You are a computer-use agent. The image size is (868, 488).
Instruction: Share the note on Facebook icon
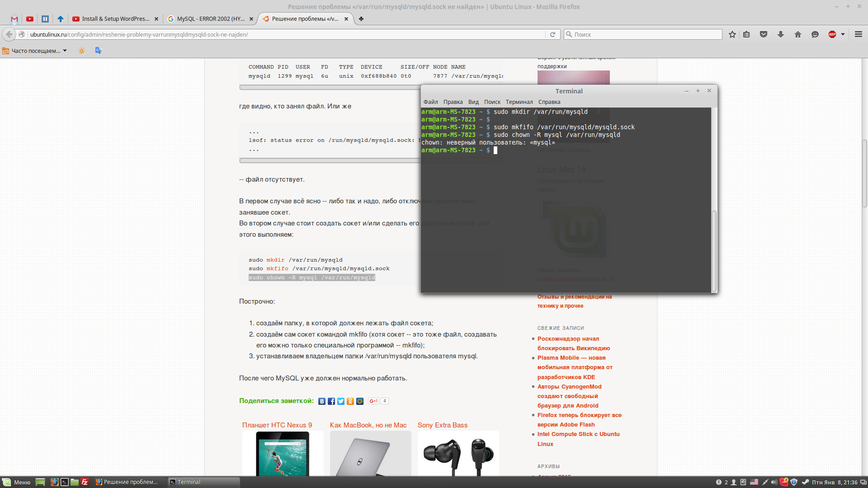point(331,401)
